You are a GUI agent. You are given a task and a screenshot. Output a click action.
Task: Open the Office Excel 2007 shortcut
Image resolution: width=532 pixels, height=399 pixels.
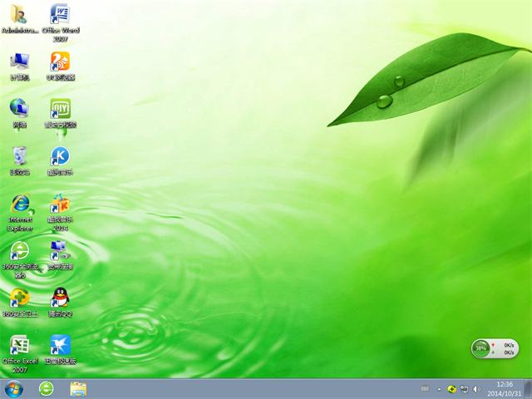(x=19, y=346)
